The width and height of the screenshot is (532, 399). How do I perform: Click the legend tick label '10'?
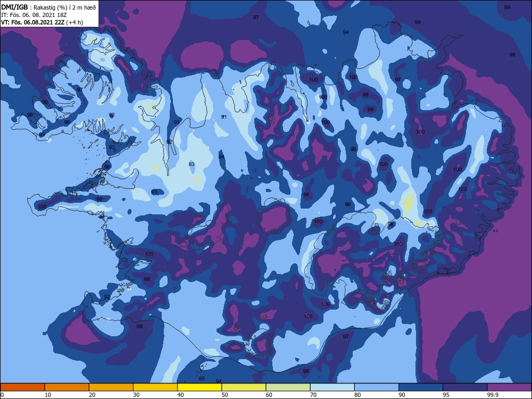(x=48, y=395)
